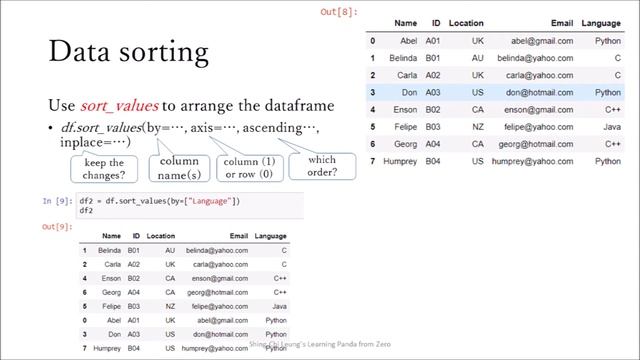This screenshot has width=640, height=360.
Task: Click 'abel@gmail.com' in the Out[9] table
Action: coord(222,320)
